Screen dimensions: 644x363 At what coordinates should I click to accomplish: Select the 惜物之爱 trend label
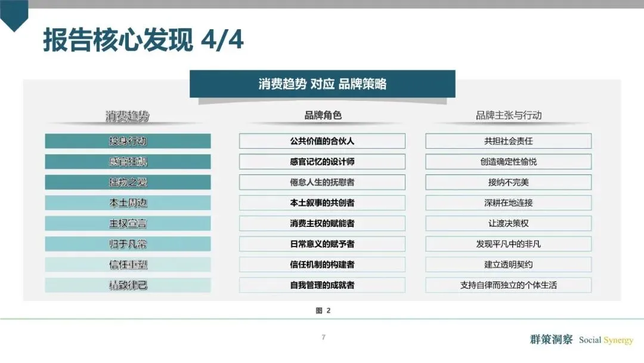(128, 182)
